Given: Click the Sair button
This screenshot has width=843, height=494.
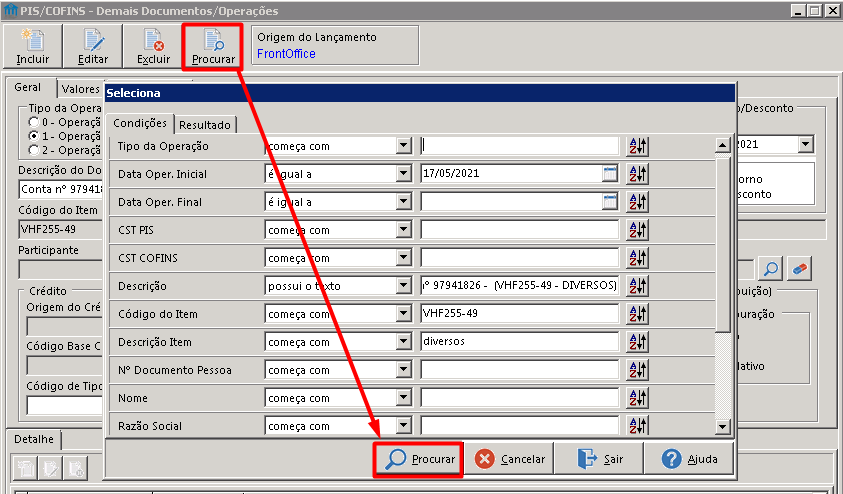Looking at the screenshot, I should point(599,459).
